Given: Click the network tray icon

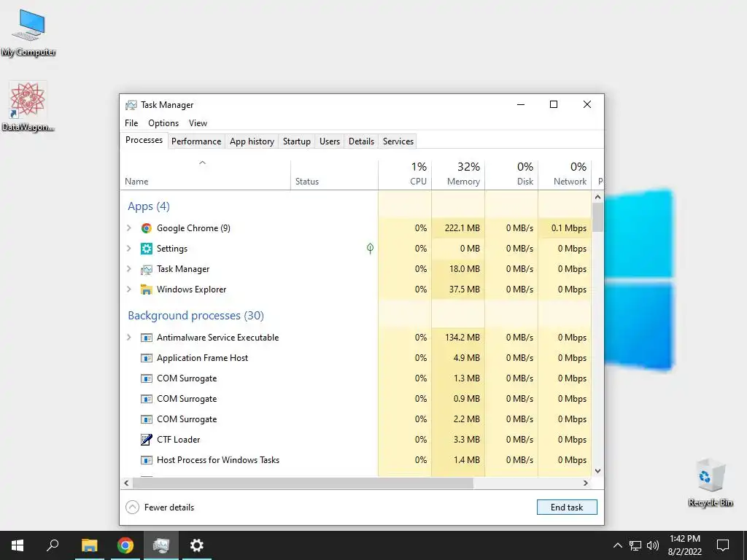Looking at the screenshot, I should tap(635, 545).
